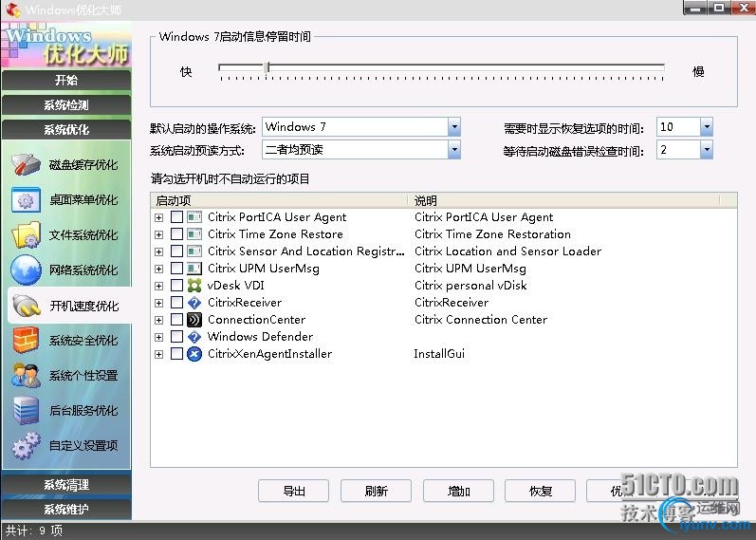Open system security optimization (系统安全优化) firewall icon

coord(26,340)
